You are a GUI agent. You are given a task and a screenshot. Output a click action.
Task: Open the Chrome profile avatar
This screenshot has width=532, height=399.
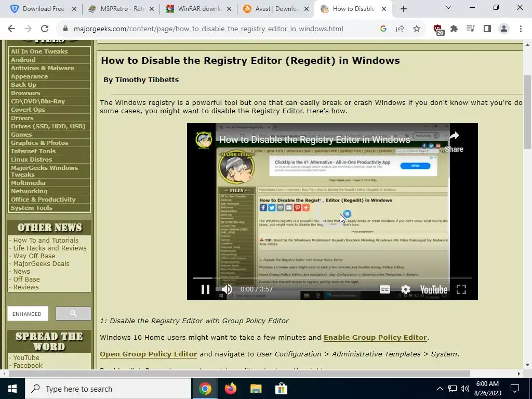click(x=504, y=29)
